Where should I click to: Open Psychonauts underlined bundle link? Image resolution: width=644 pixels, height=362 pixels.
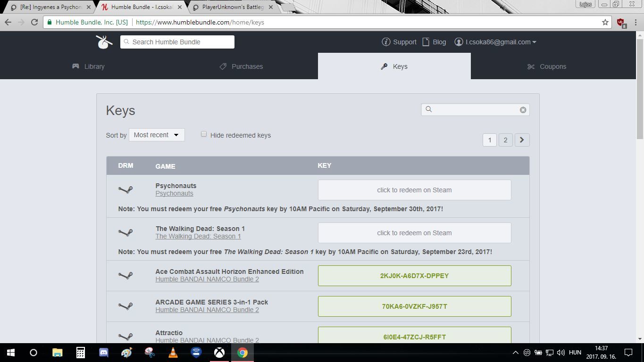[174, 193]
